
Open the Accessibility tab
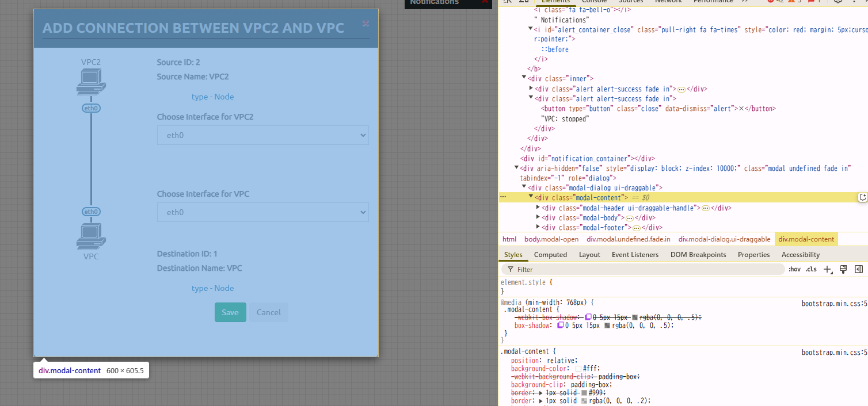tap(800, 255)
